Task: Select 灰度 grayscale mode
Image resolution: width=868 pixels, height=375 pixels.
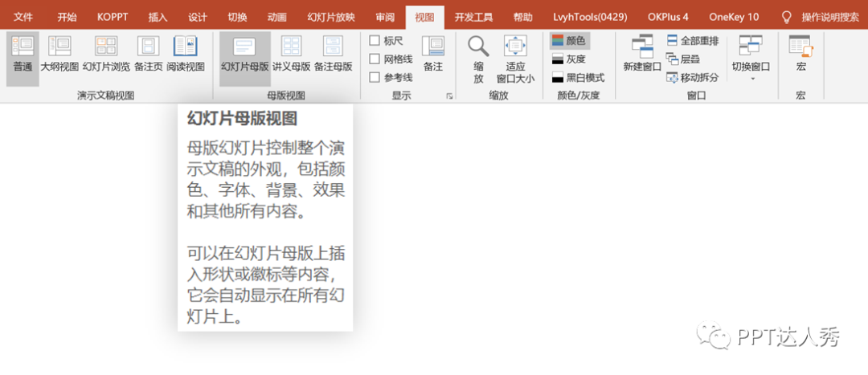Action: (569, 59)
